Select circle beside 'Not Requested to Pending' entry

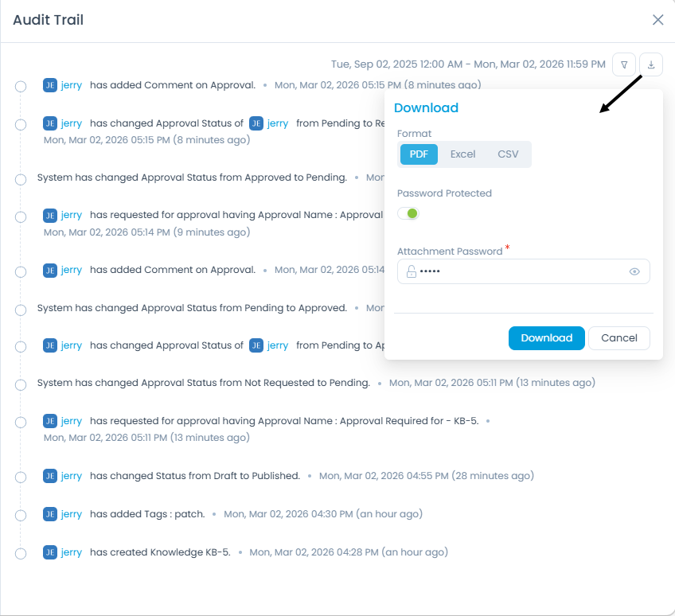tap(20, 384)
